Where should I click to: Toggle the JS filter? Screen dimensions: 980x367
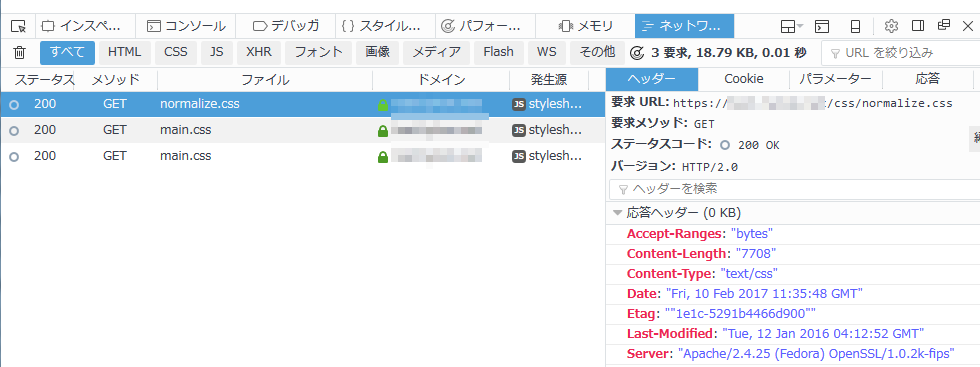coord(217,53)
